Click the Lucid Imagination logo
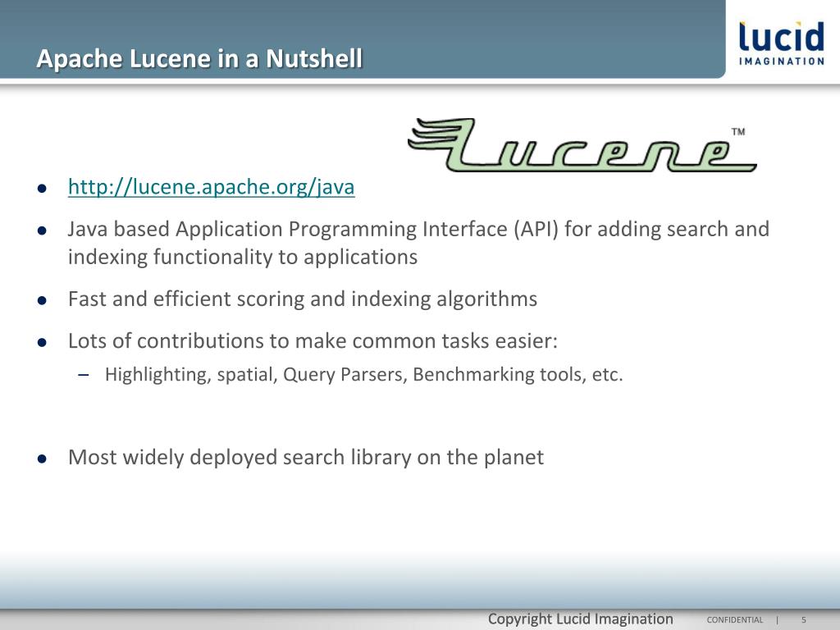This screenshot has width=840, height=630. (782, 44)
